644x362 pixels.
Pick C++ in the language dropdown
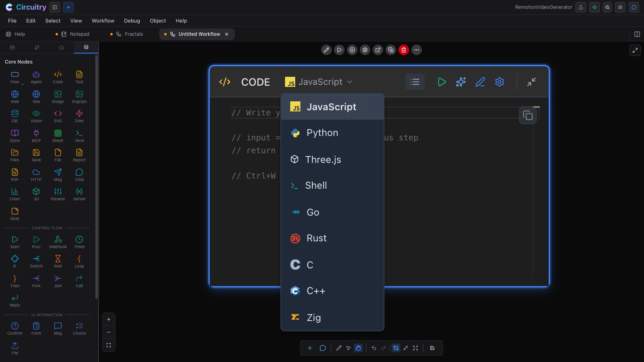[332, 291]
